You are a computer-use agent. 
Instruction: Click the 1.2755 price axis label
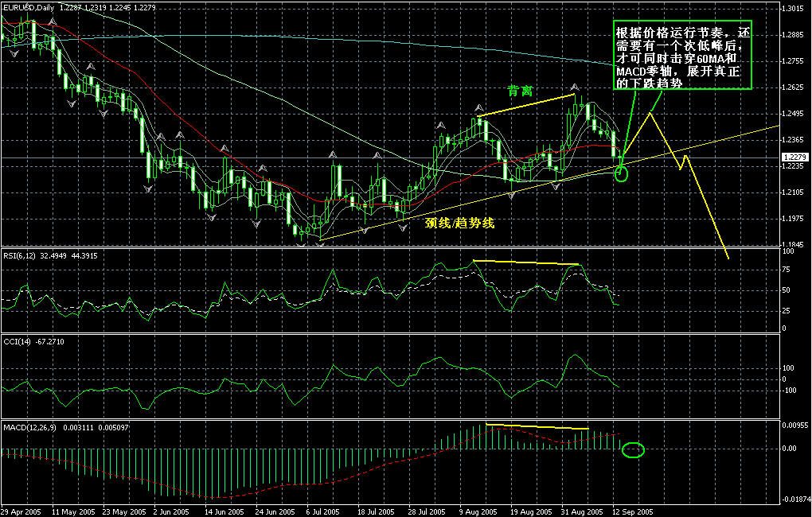pyautogui.click(x=793, y=61)
